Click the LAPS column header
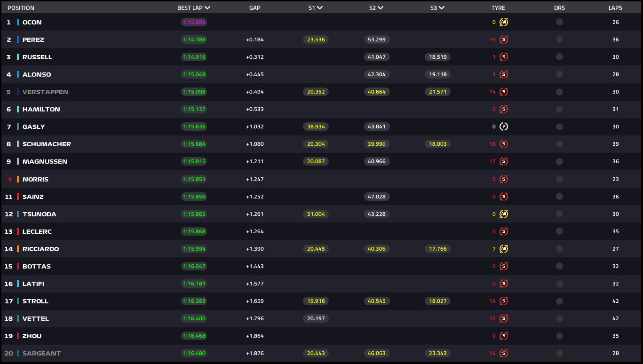 tap(615, 8)
